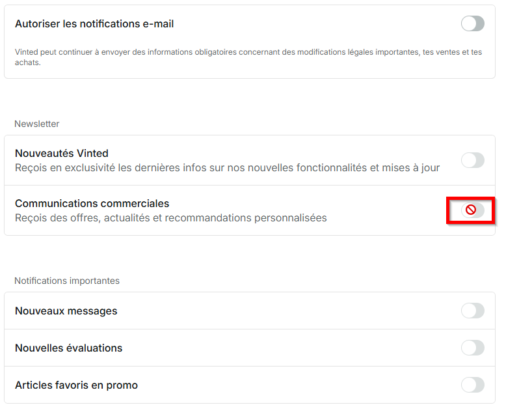The image size is (532, 418).
Task: Click the word "Vinted" in the legal notice
Action: point(25,52)
